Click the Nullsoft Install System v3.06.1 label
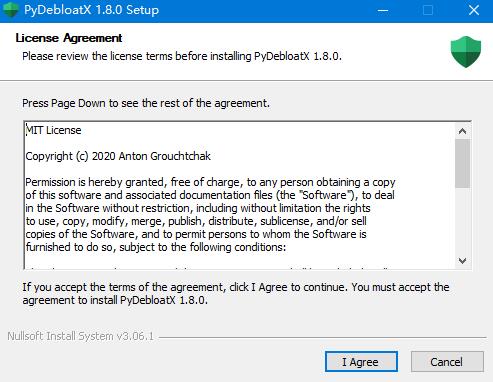493x382 pixels. [x=80, y=336]
